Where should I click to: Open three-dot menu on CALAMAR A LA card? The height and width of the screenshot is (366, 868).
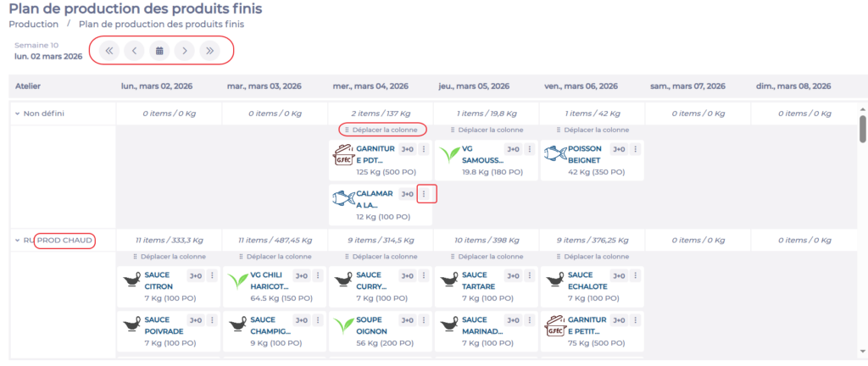click(426, 194)
